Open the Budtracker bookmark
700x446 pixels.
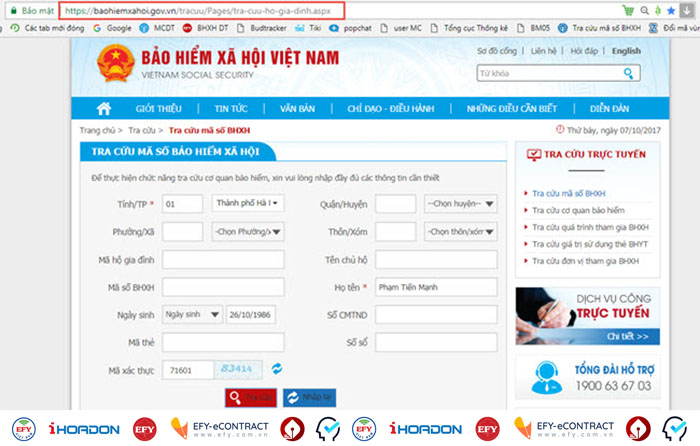[262, 28]
